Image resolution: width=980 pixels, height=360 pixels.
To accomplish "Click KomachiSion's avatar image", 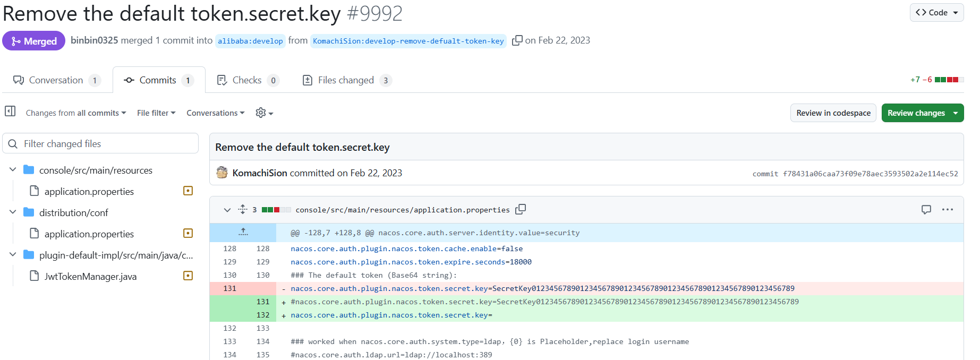I will click(x=222, y=173).
